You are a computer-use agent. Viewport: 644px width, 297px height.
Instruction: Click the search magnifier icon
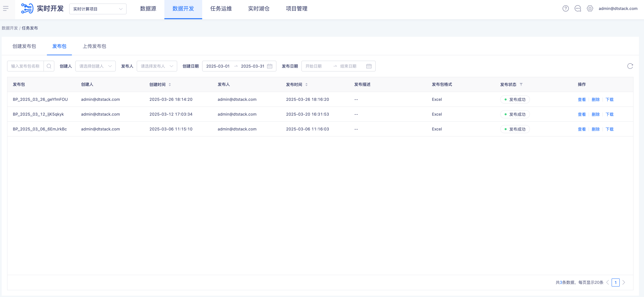coord(49,66)
